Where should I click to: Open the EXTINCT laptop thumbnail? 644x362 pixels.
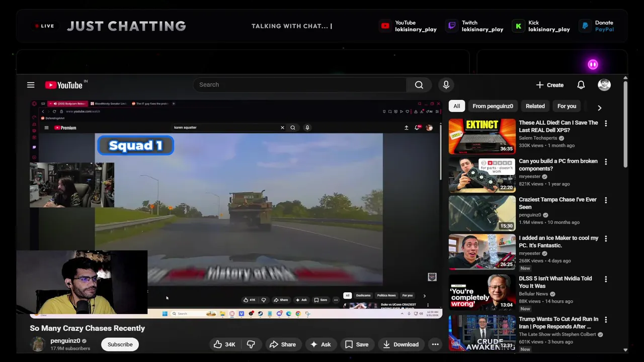482,136
